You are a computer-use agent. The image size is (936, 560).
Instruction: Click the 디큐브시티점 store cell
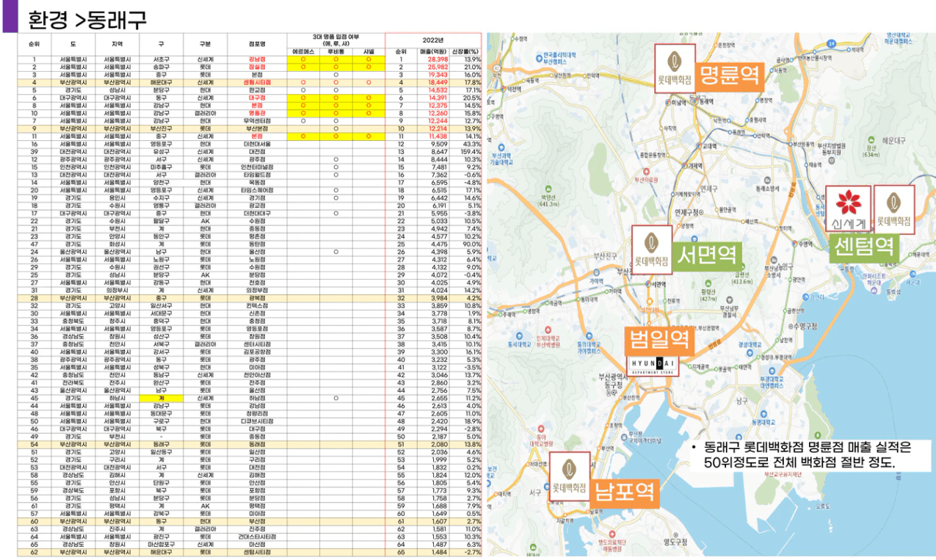point(257,421)
